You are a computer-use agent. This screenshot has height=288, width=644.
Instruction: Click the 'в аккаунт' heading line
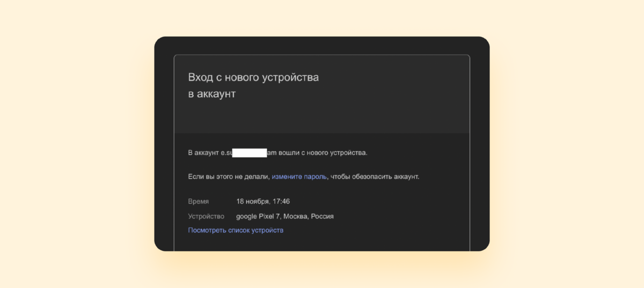tap(212, 94)
